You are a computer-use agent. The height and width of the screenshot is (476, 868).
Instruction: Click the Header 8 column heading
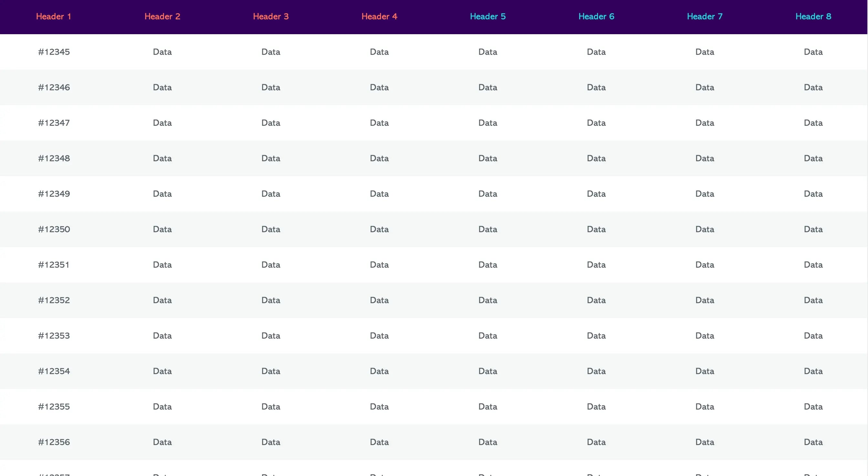pyautogui.click(x=813, y=16)
